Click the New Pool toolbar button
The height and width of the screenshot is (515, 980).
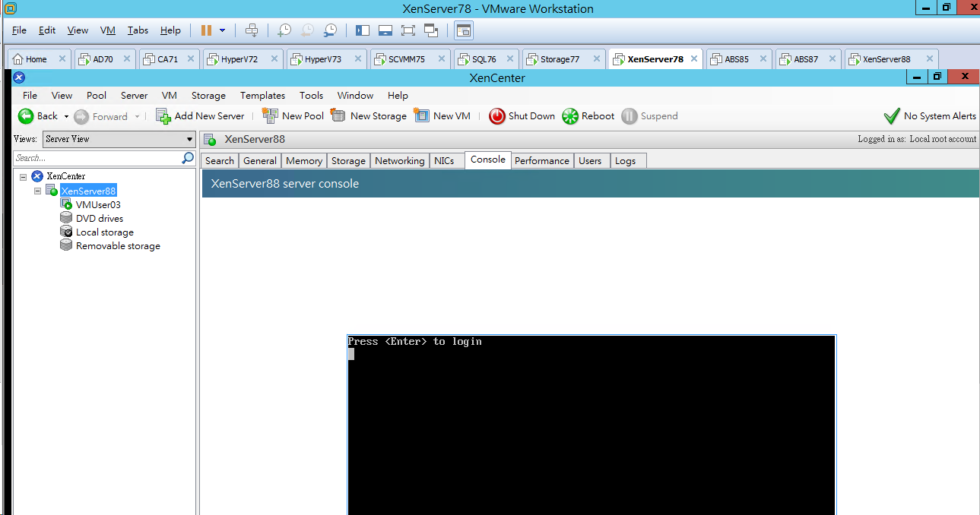click(x=293, y=116)
